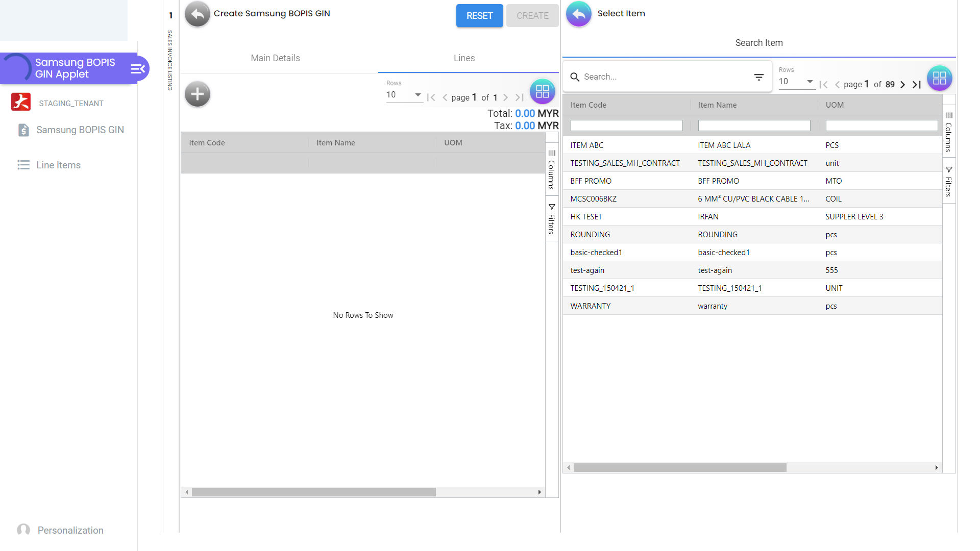Click back arrow beside Select Item
The image size is (980, 551).
(578, 14)
